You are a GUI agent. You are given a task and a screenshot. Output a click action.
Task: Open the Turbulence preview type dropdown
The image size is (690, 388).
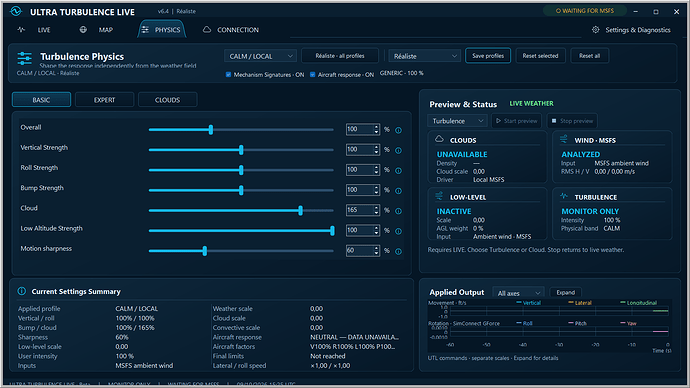458,121
